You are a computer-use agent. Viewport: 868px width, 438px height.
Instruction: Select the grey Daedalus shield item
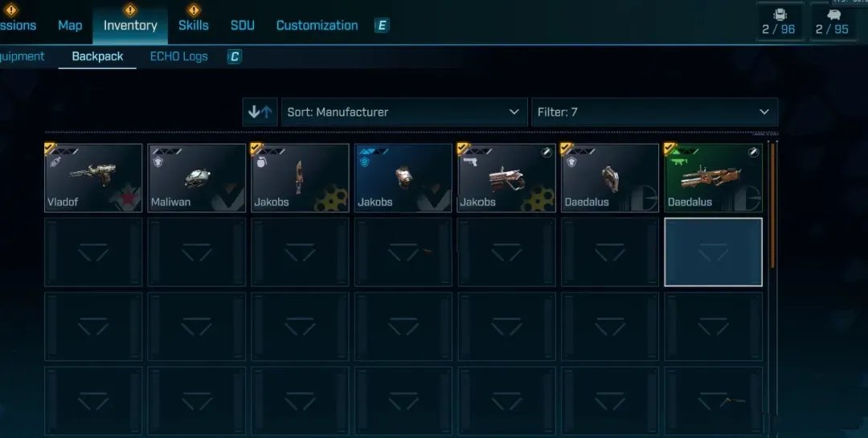coord(610,178)
